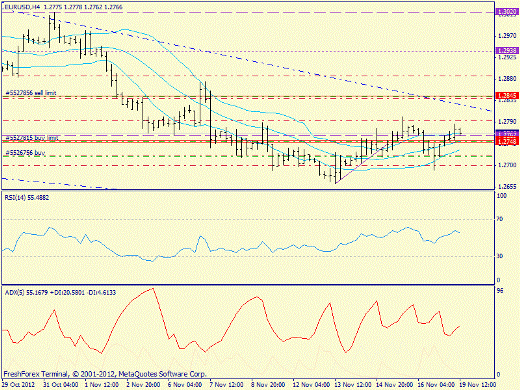
Task: Click the RSI 100 axis label
Action: [502, 196]
